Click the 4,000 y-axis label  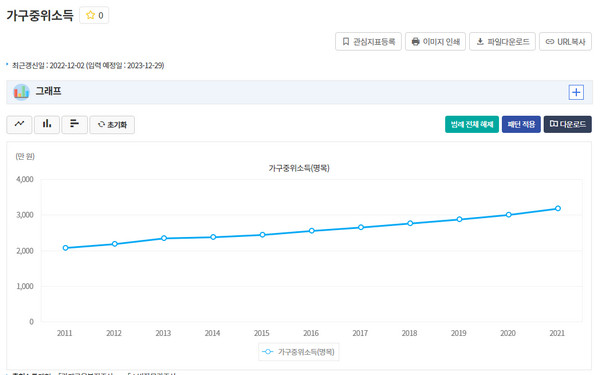[x=25, y=179]
